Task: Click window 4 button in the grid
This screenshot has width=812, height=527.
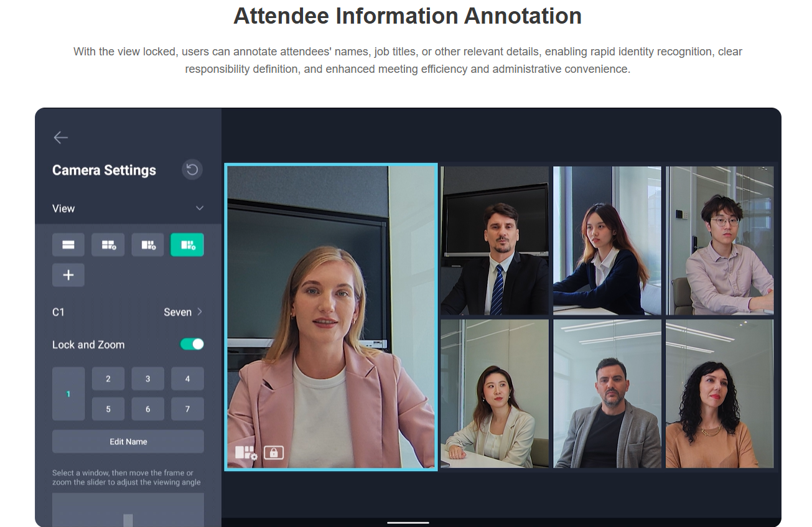Action: tap(187, 378)
